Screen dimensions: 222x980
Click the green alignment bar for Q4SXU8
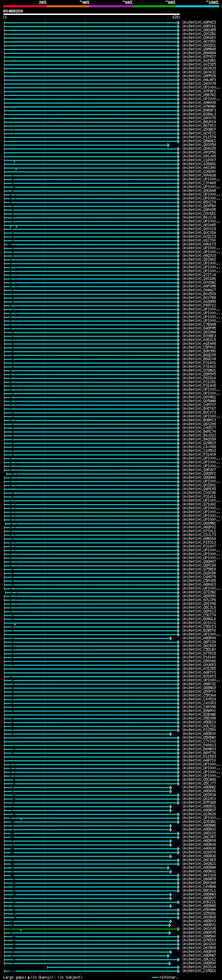(92, 929)
